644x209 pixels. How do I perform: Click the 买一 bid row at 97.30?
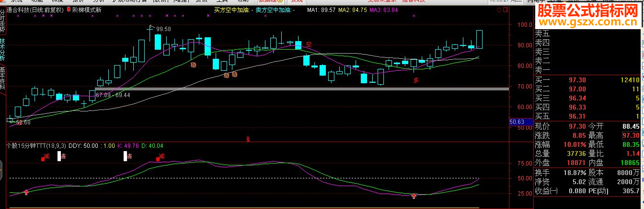coord(588,79)
